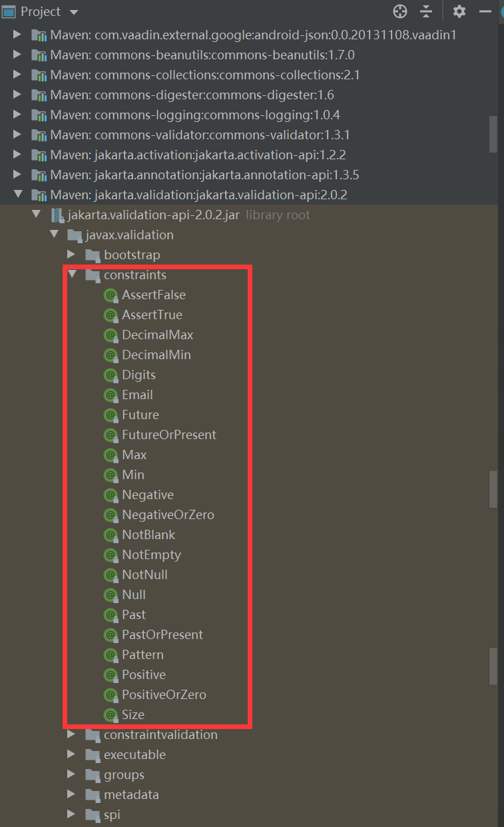Click the Negative annotation icon
Viewport: 504px width, 827px height.
pyautogui.click(x=111, y=494)
